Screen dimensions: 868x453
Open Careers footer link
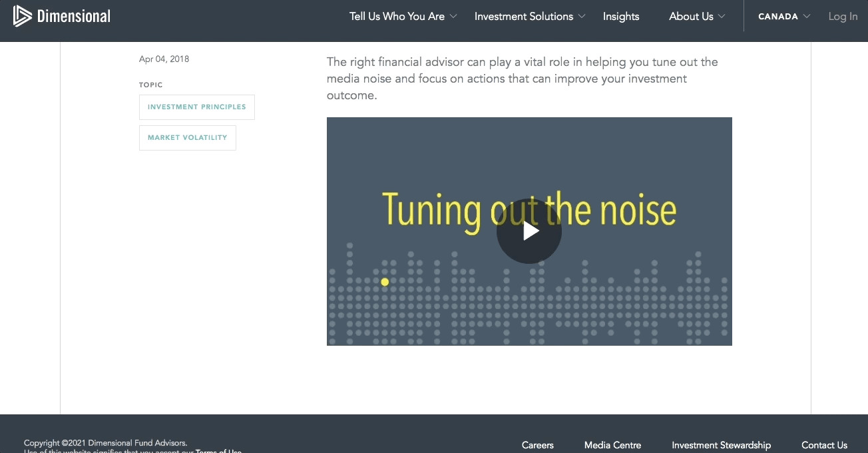(538, 445)
